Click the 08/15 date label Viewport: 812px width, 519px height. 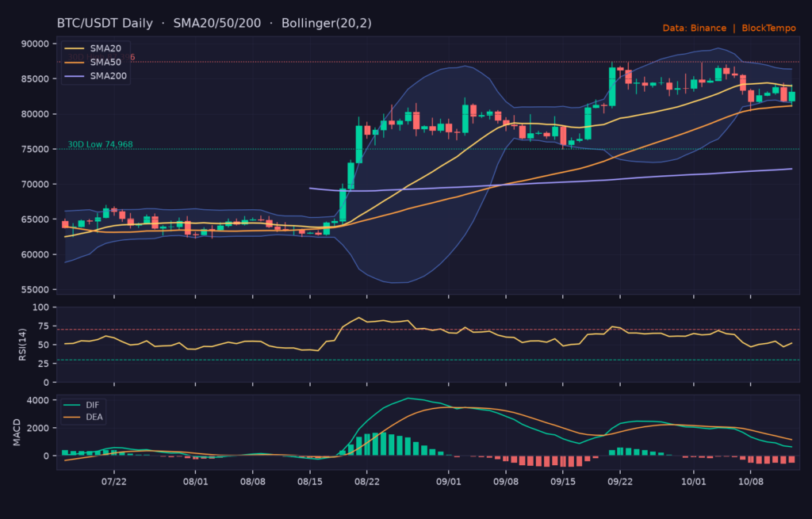310,482
